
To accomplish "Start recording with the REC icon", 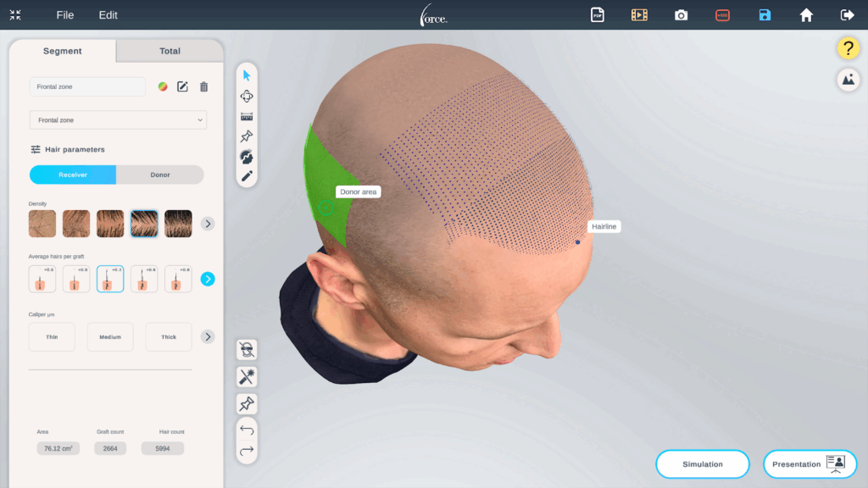I will 722,14.
